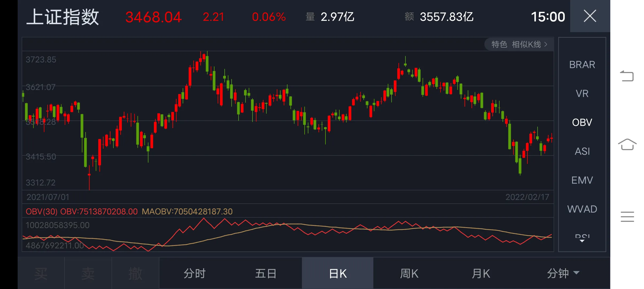644x289 pixels.
Task: Tap the 10028058395.00 OBV axis label
Action: coord(57,225)
